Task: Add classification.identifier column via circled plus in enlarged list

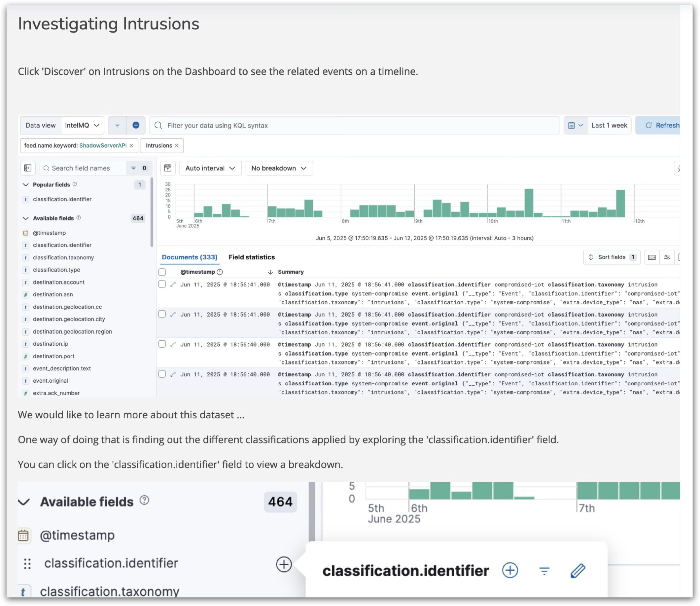Action: coord(284,564)
